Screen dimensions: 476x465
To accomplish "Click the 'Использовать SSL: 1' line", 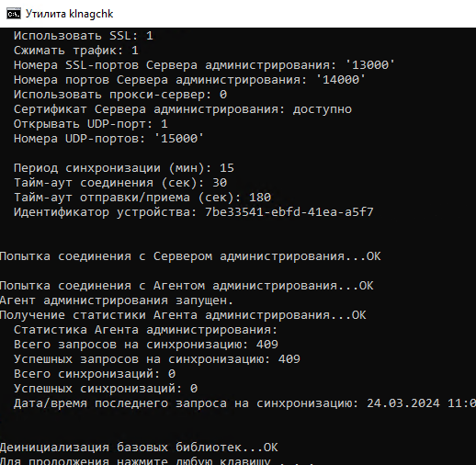I will pyautogui.click(x=84, y=36).
